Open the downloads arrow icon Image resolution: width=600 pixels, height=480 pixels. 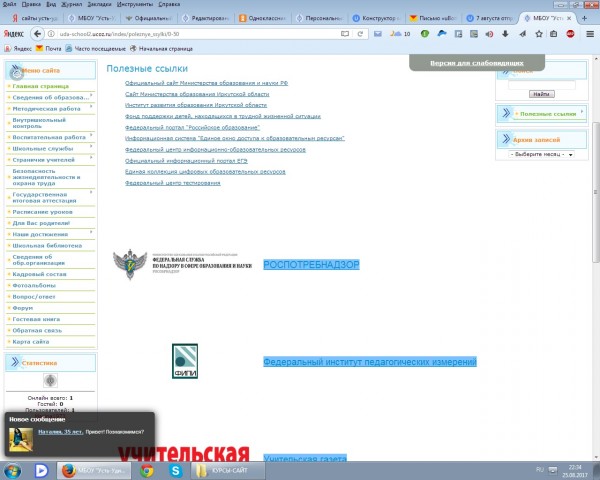coord(505,34)
